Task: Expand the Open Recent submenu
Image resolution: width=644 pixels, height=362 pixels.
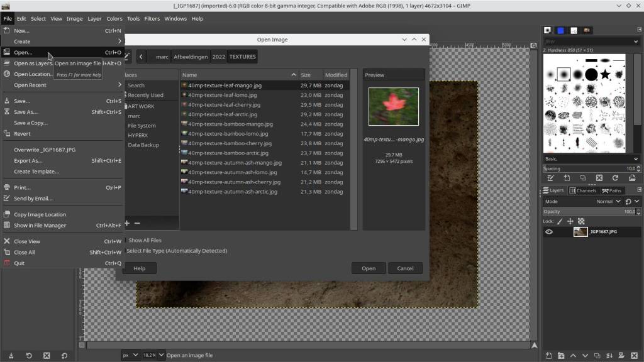Action: click(63, 85)
